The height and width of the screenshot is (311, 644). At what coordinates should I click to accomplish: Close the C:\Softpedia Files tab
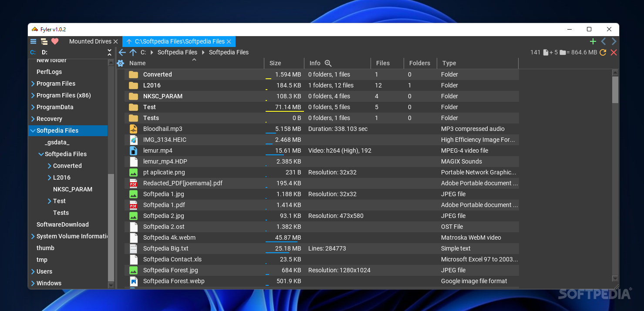tap(229, 41)
